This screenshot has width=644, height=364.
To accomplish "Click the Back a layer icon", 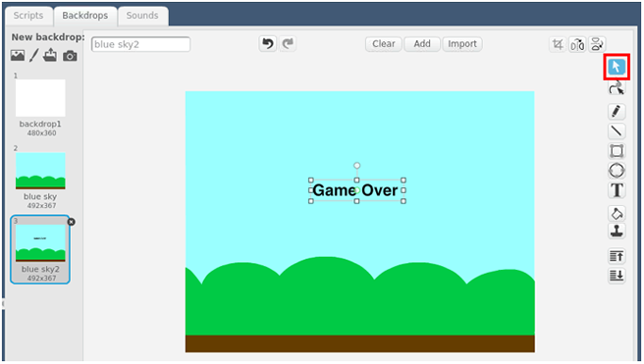I will [x=617, y=276].
